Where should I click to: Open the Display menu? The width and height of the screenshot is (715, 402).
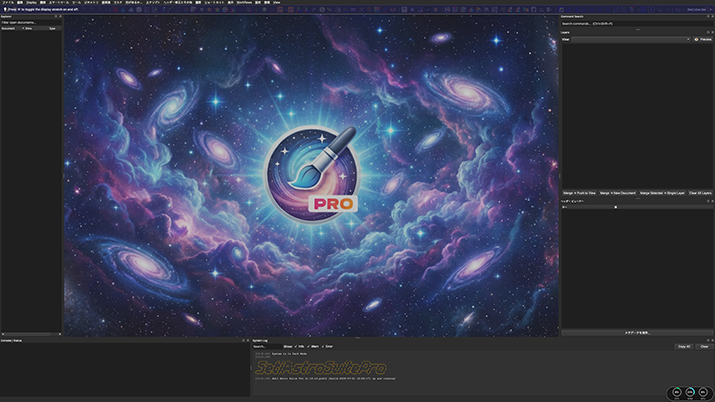click(31, 2)
